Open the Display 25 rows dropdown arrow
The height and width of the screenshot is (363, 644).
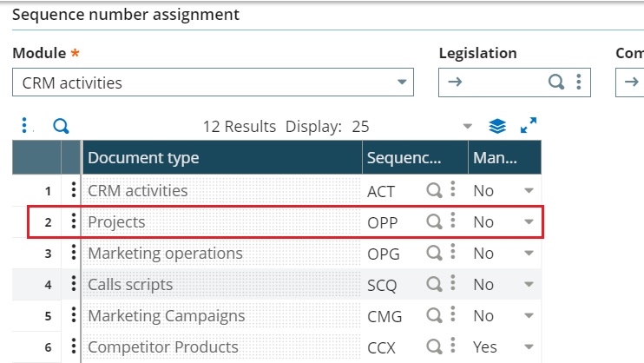tap(468, 126)
